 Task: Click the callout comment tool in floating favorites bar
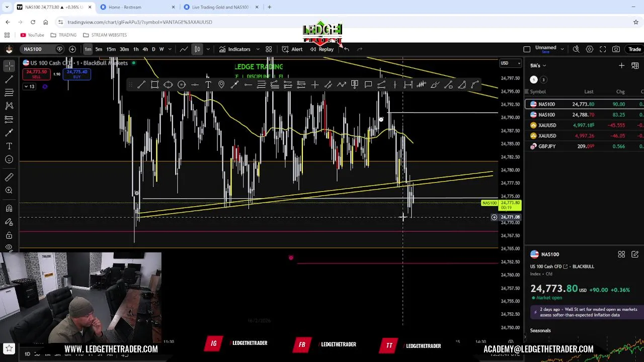[x=368, y=84]
